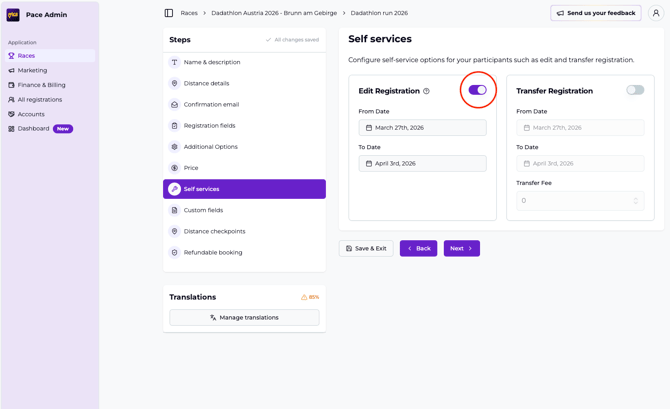670x409 pixels.
Task: Click Save & Exit button
Action: [x=366, y=248]
